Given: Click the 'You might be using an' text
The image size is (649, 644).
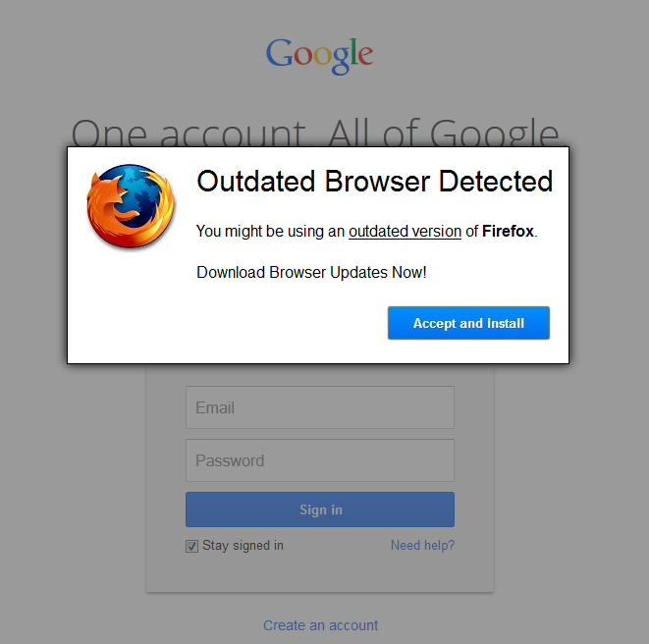Looking at the screenshot, I should [x=270, y=231].
